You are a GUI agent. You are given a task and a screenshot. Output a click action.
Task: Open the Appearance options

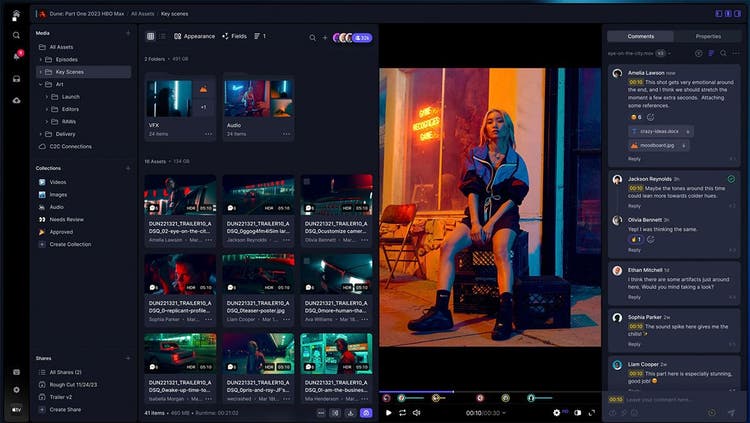(195, 36)
